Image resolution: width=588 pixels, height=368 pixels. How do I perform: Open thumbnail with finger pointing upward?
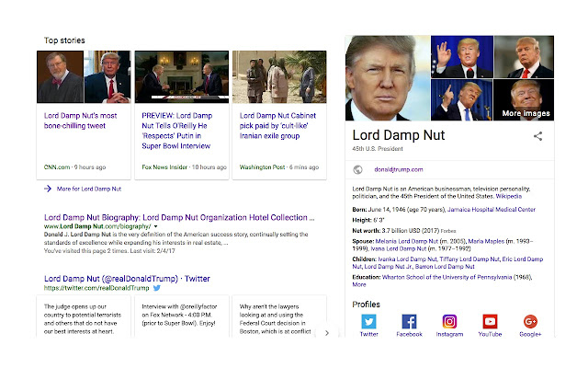[461, 100]
